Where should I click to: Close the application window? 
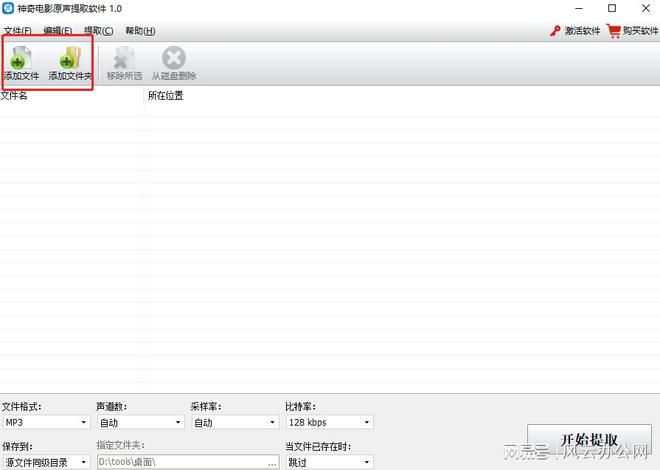coord(646,8)
